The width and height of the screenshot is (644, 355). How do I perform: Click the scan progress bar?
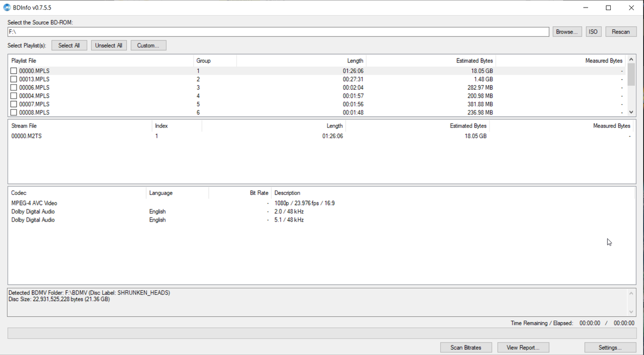pos(321,333)
